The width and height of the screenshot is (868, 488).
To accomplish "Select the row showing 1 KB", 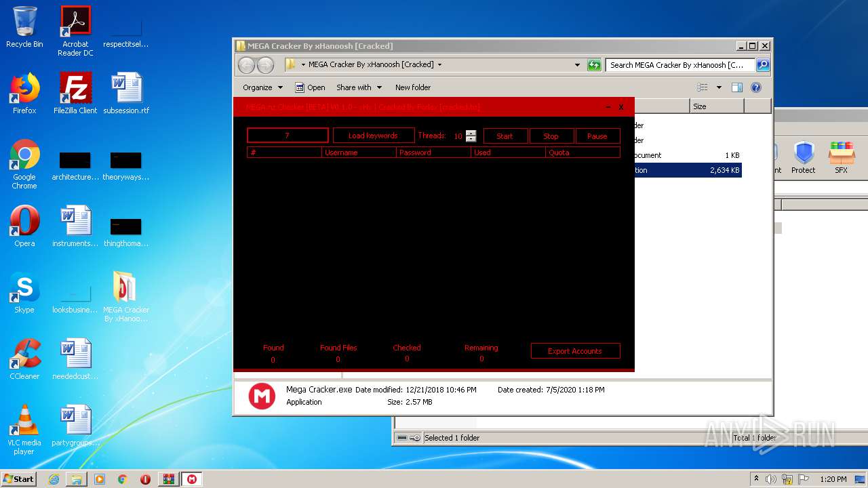I will click(x=687, y=155).
